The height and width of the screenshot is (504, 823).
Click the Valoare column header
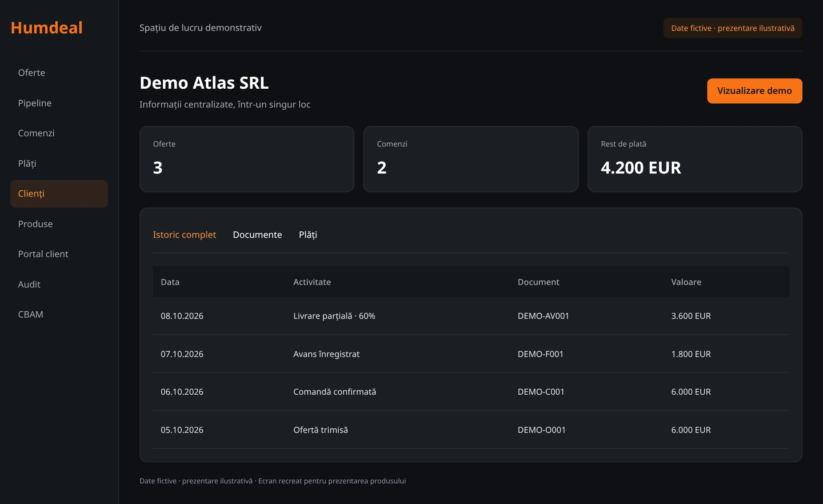[x=686, y=282]
